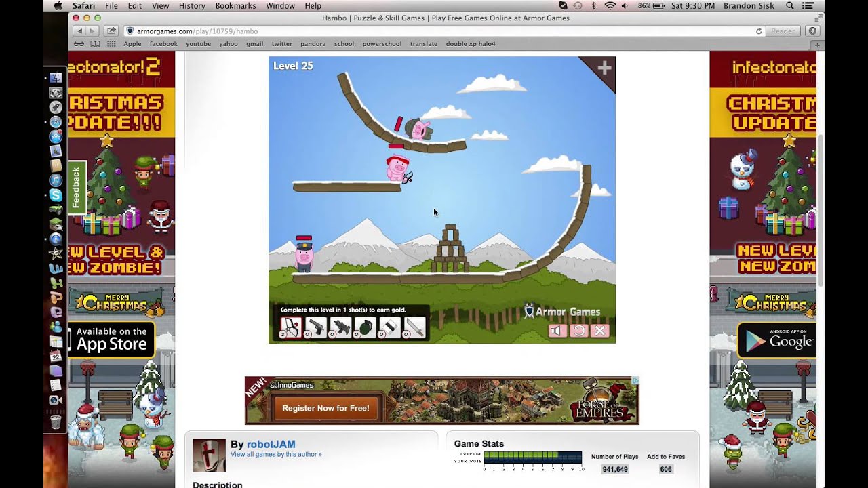868x488 pixels.
Task: Open the Reading List glasses icon
Action: click(79, 43)
